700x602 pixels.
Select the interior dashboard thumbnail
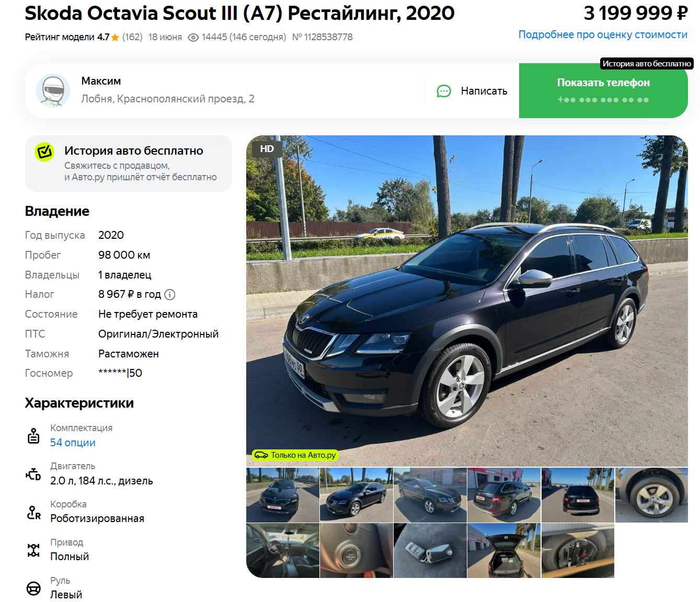pyautogui.click(x=282, y=551)
